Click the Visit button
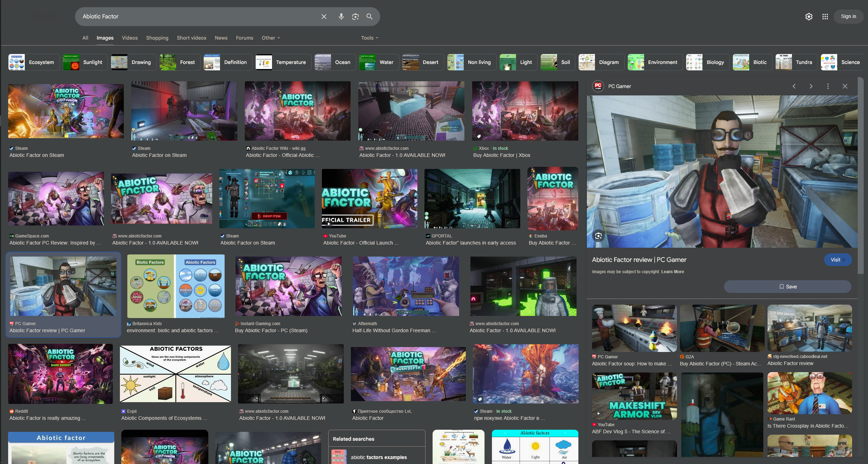Screen dimensions: 868x464 [838, 260]
